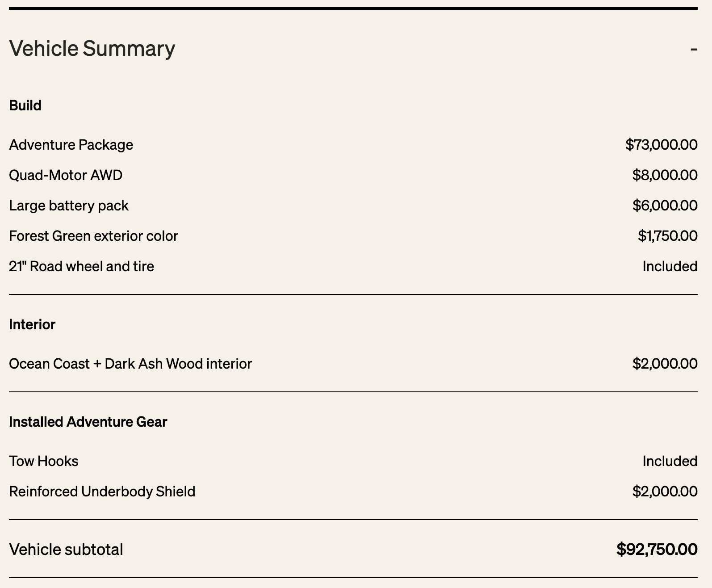Click the Vehicle subtotal label
This screenshot has width=712, height=588.
66,550
